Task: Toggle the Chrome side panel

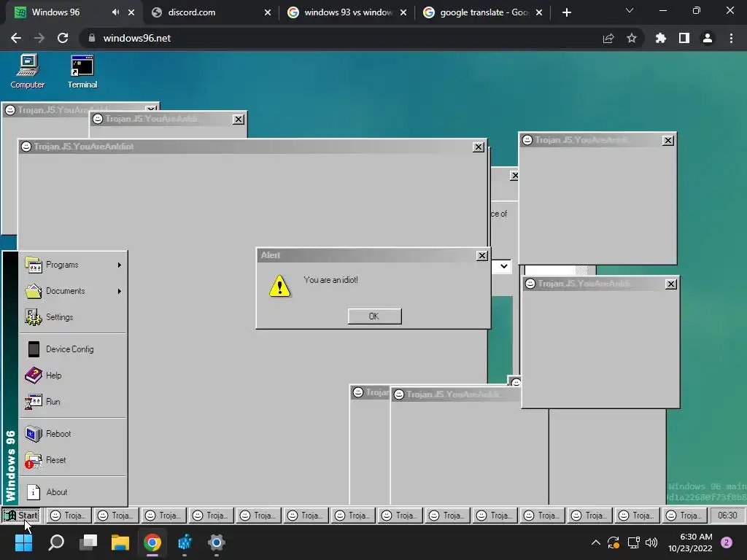Action: tap(684, 38)
